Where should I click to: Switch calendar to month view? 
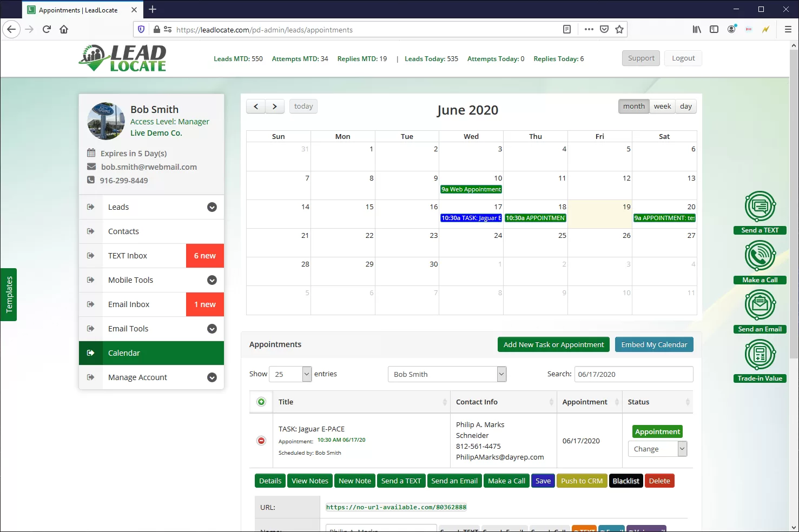[634, 107]
